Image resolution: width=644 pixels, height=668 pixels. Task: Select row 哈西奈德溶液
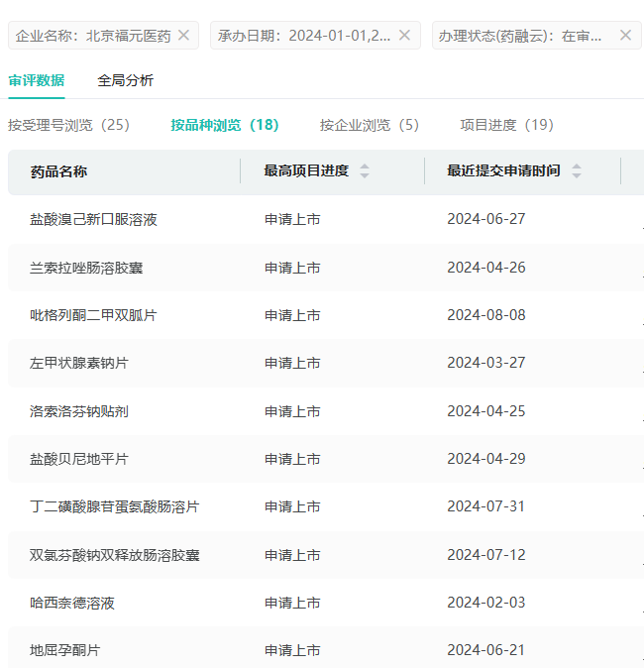click(x=326, y=603)
